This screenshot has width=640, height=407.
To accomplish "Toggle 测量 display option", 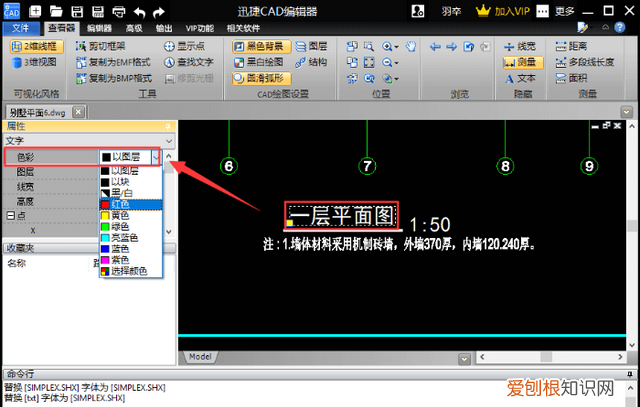I will (x=523, y=62).
